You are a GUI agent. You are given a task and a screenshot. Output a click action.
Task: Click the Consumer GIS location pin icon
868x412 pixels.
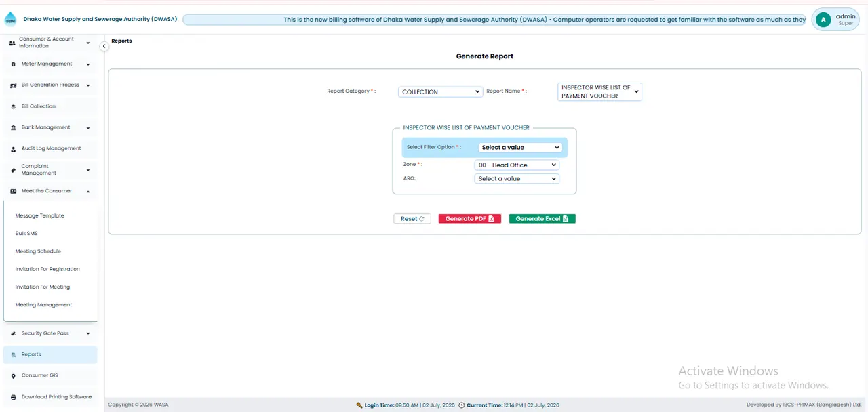click(x=14, y=375)
